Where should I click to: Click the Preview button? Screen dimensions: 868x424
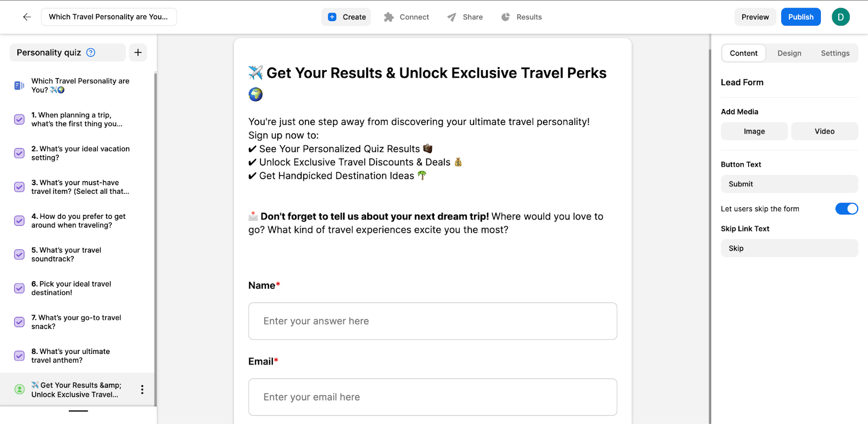tap(755, 17)
